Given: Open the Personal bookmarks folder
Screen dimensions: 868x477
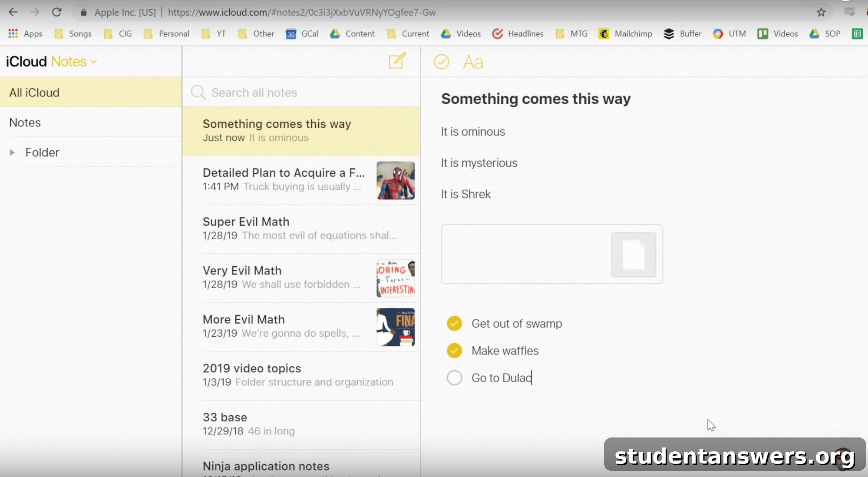Looking at the screenshot, I should pos(167,33).
